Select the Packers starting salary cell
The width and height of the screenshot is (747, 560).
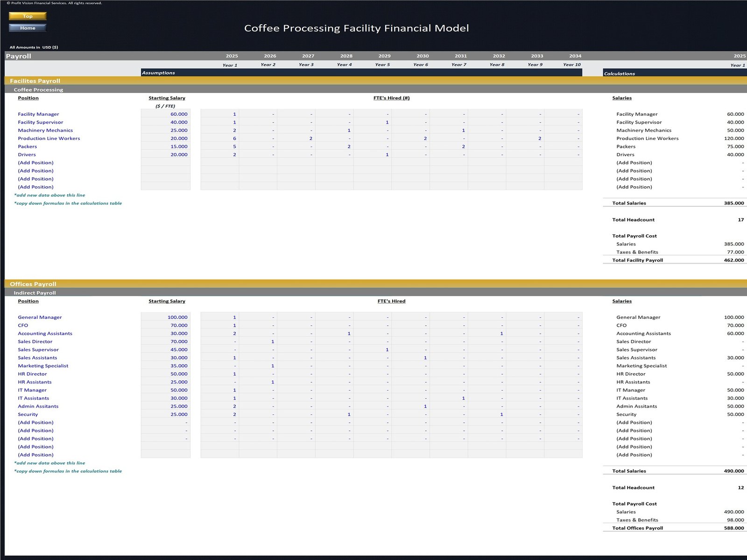166,147
